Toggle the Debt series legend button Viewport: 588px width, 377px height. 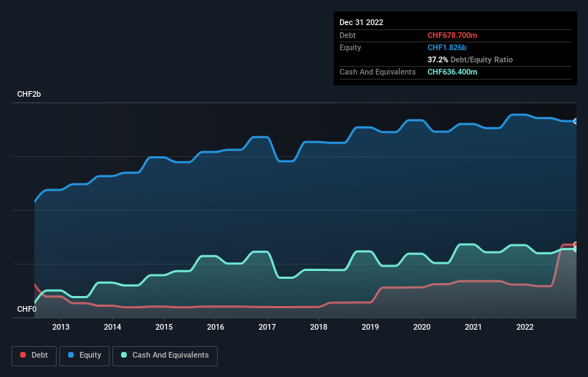tap(34, 355)
